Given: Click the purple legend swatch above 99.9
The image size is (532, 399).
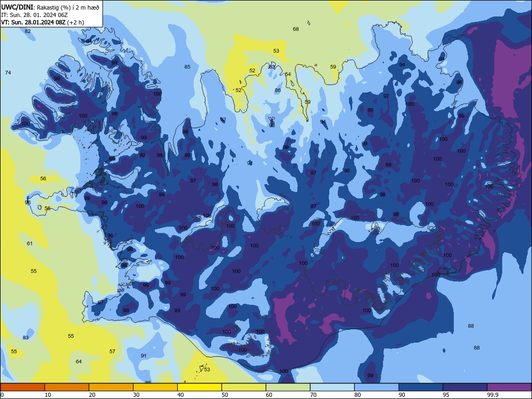Looking at the screenshot, I should [509, 387].
